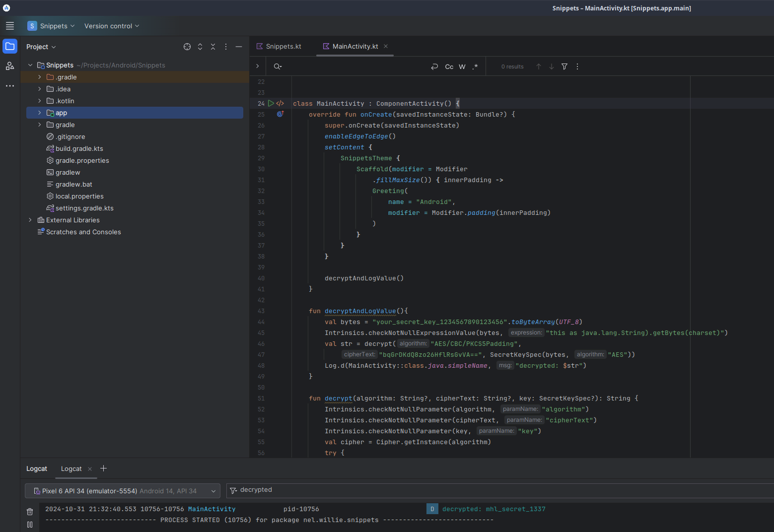The image size is (774, 532).
Task: Expand the .idea folder
Action: (x=40, y=89)
